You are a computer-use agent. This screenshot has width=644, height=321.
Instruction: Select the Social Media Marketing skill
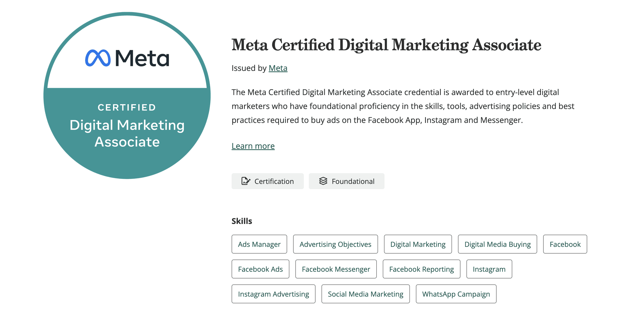365,294
